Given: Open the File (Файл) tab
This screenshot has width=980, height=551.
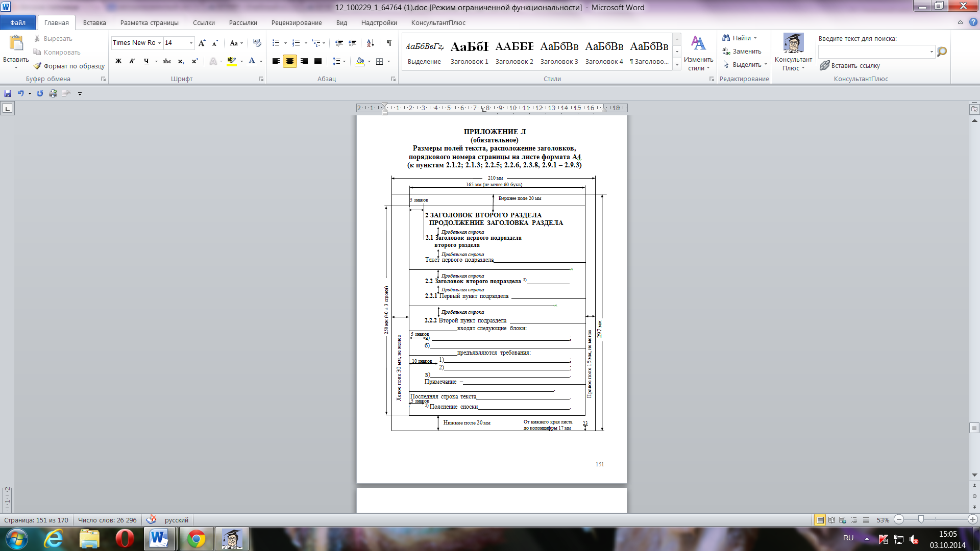Looking at the screenshot, I should click(18, 22).
